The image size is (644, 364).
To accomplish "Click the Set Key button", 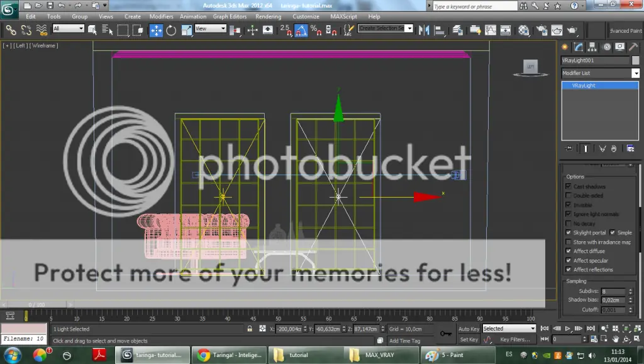I will pos(468,339).
